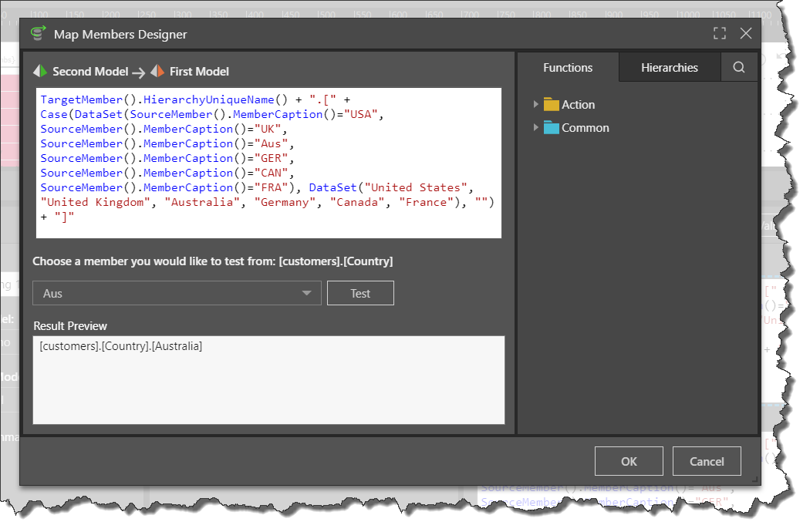Expand the dialog to full screen
810x532 pixels.
click(720, 33)
